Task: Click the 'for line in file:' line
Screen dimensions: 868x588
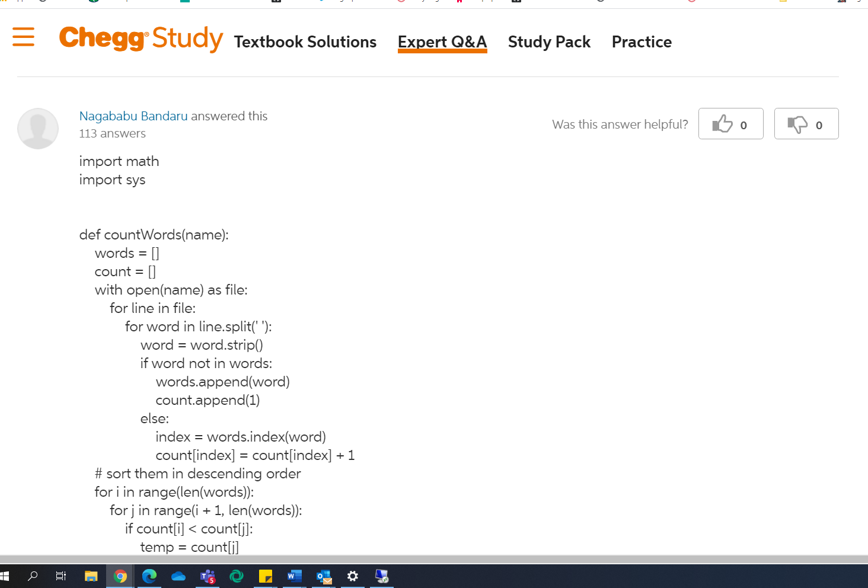Action: pyautogui.click(x=152, y=308)
